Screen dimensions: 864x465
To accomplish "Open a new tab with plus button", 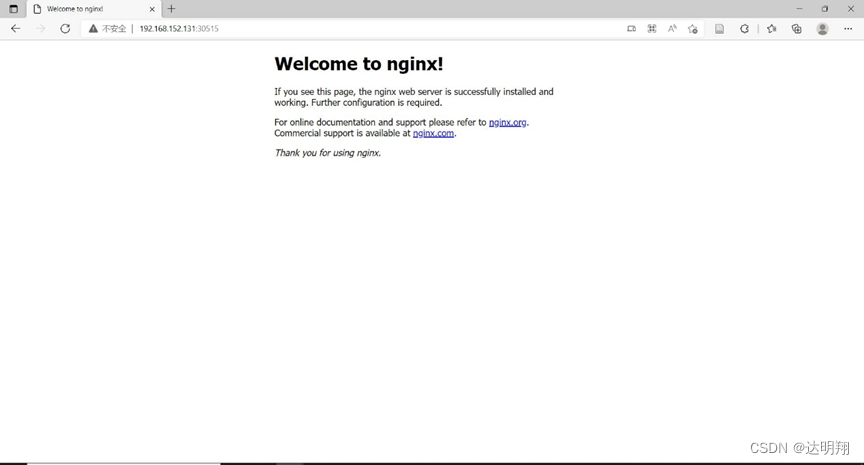I will click(171, 9).
